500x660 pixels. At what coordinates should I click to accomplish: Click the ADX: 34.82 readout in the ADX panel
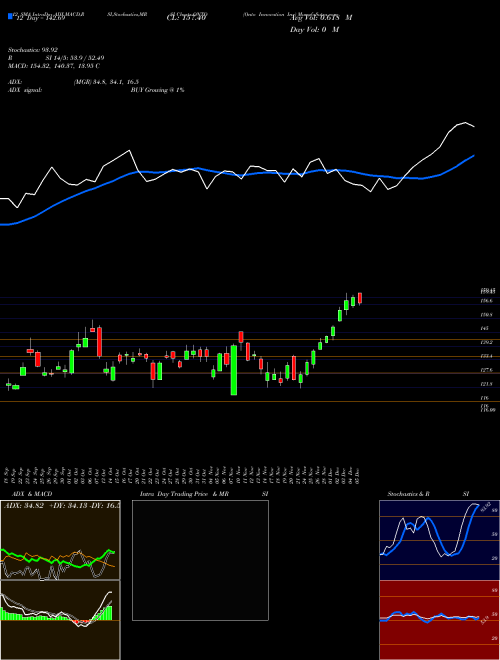[25, 505]
